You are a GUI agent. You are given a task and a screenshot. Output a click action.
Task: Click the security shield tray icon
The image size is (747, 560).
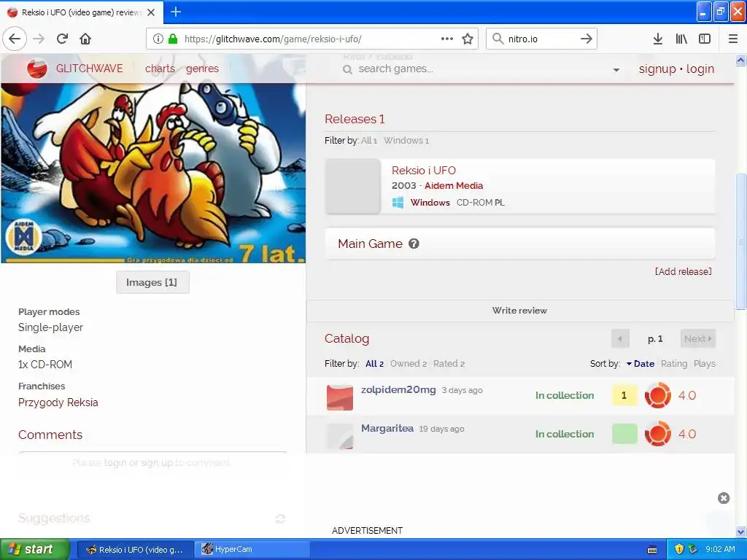[x=679, y=549]
